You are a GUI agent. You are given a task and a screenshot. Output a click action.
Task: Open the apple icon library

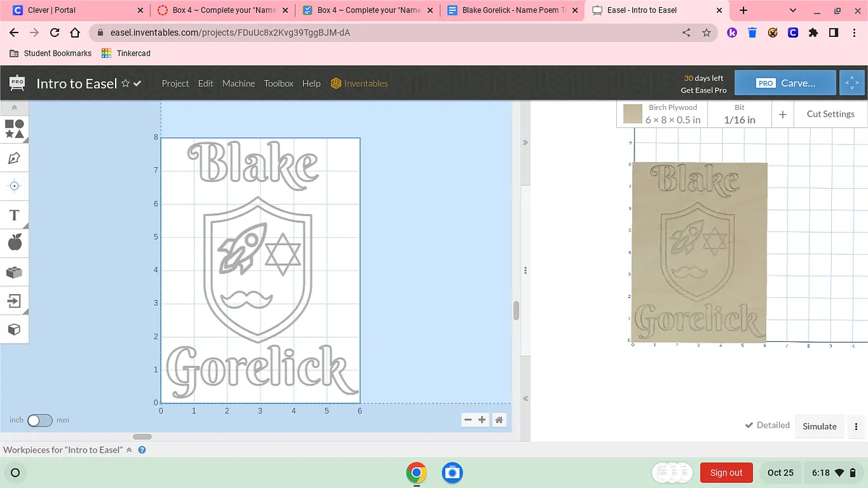coord(14,243)
